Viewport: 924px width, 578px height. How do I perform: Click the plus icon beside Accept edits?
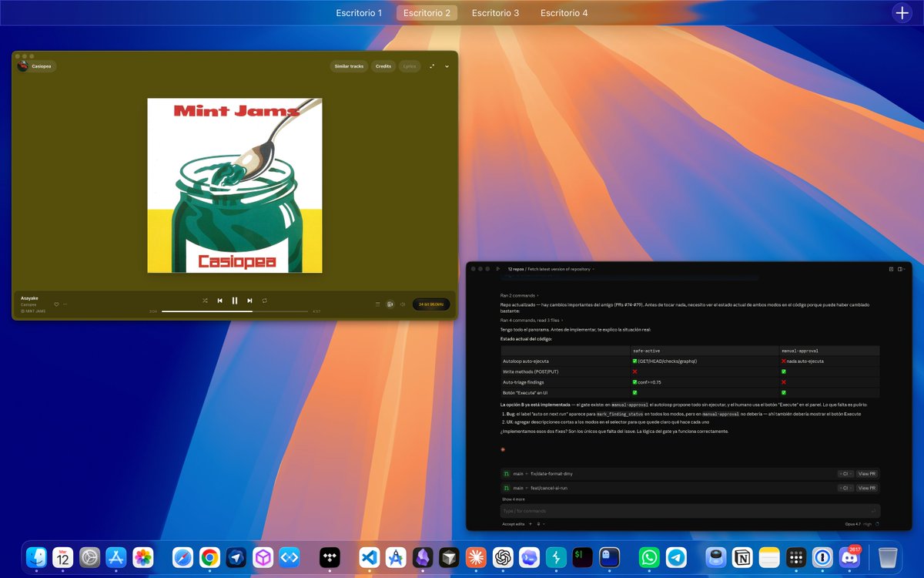coord(530,524)
